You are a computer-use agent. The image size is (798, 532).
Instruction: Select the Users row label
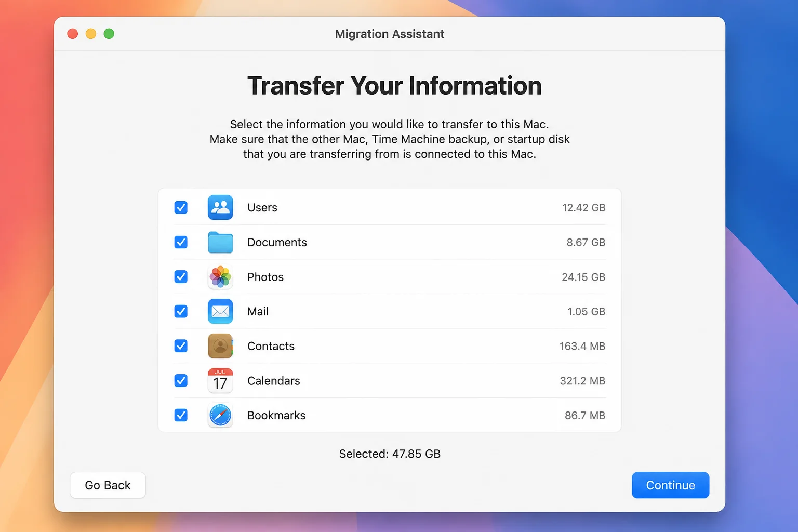(x=262, y=207)
